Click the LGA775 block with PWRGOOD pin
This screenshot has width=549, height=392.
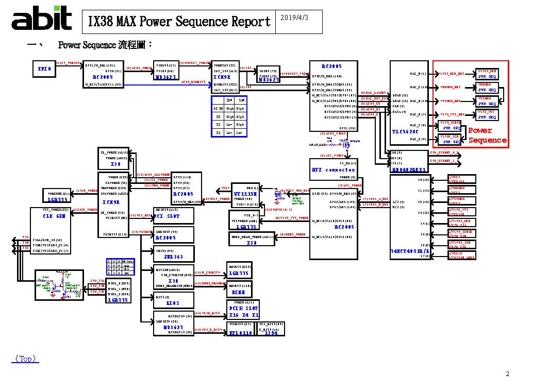[57, 196]
